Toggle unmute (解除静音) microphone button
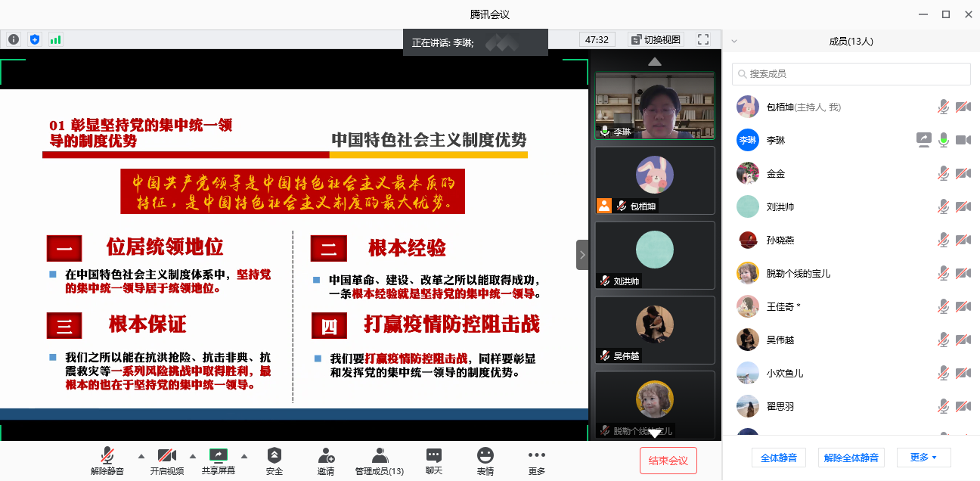980x481 pixels. click(x=107, y=455)
